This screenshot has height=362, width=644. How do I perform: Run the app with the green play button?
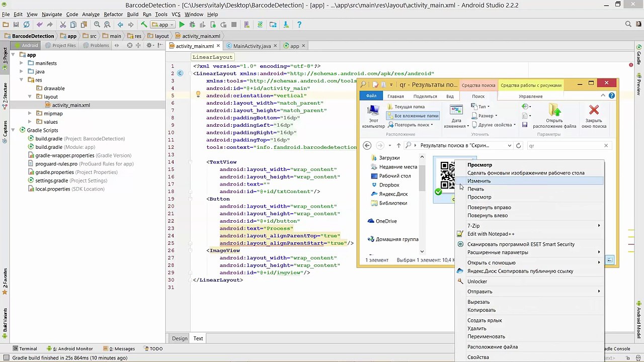pos(182,25)
